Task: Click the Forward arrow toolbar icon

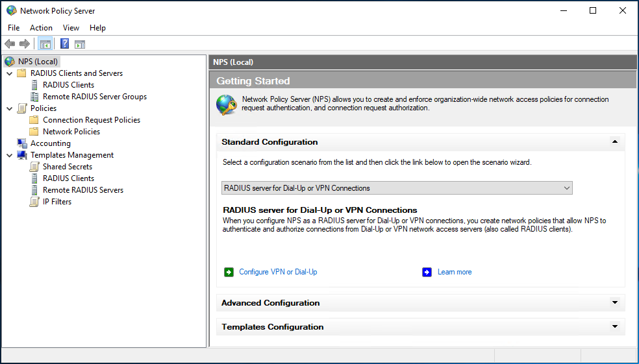Action: 25,44
